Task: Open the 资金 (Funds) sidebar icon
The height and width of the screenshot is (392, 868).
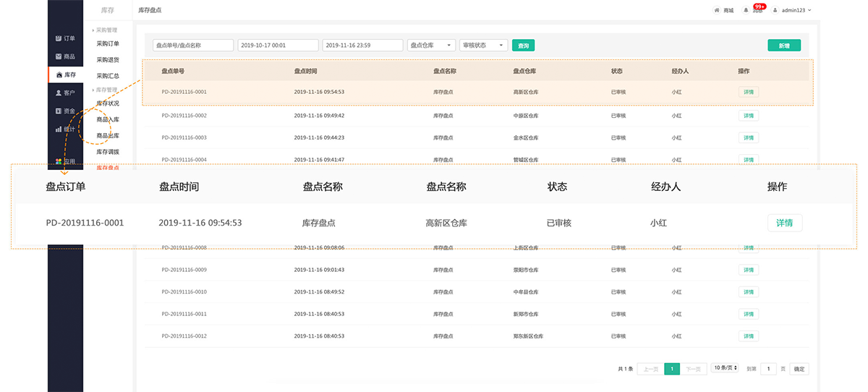Action: [59, 111]
